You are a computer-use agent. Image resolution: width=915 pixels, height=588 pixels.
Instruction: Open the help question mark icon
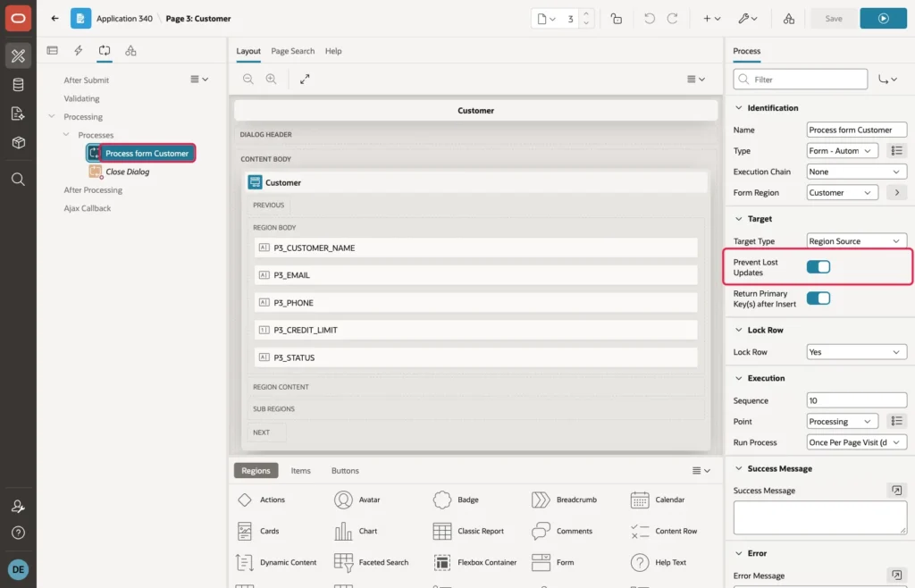(18, 533)
